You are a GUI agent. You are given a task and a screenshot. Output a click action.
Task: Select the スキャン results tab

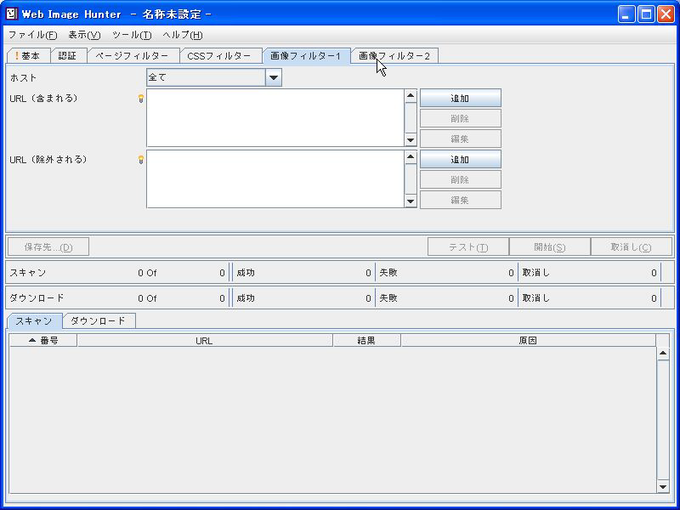34,321
